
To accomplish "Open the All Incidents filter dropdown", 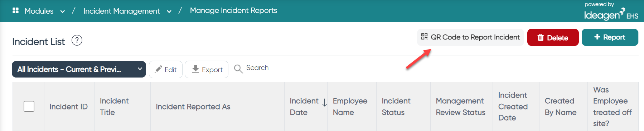I will point(79,69).
